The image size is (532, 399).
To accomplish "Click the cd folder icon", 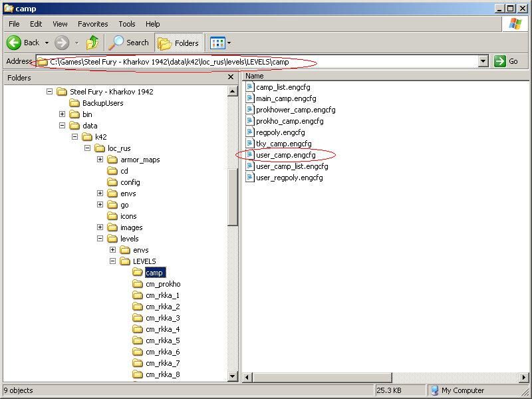I will 112,171.
